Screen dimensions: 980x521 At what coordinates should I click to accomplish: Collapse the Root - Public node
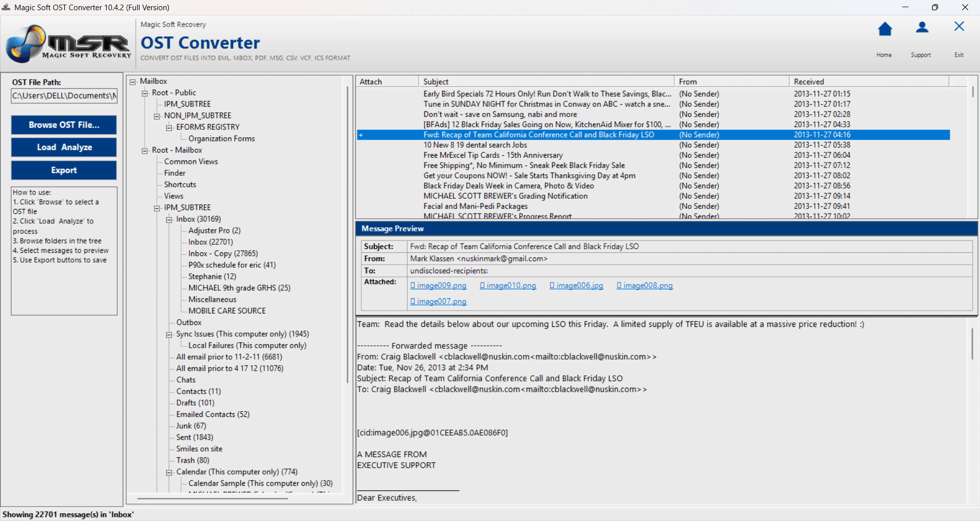[x=145, y=93]
